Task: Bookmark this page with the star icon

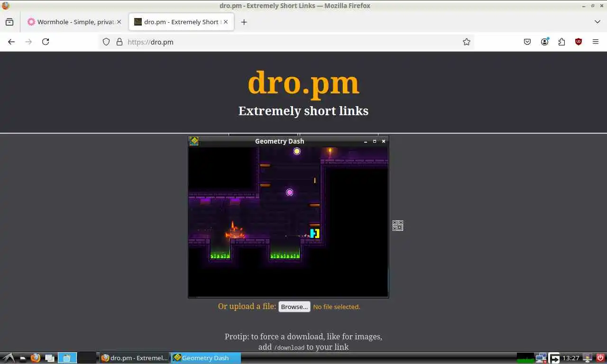Action: point(467,42)
